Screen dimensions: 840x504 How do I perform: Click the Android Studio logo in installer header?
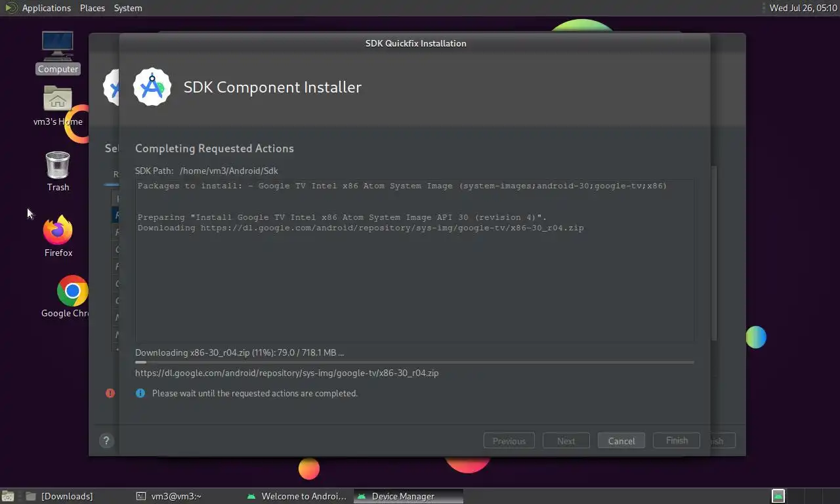(x=152, y=87)
